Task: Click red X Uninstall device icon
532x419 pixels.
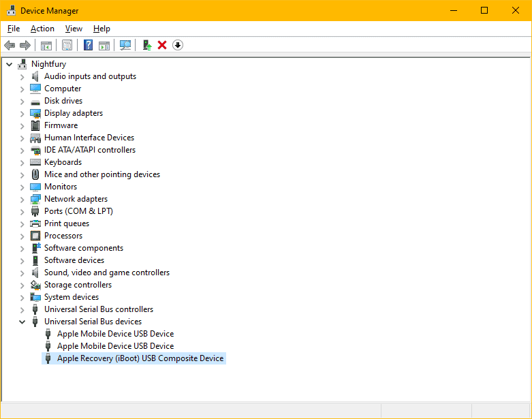Action: [x=162, y=45]
